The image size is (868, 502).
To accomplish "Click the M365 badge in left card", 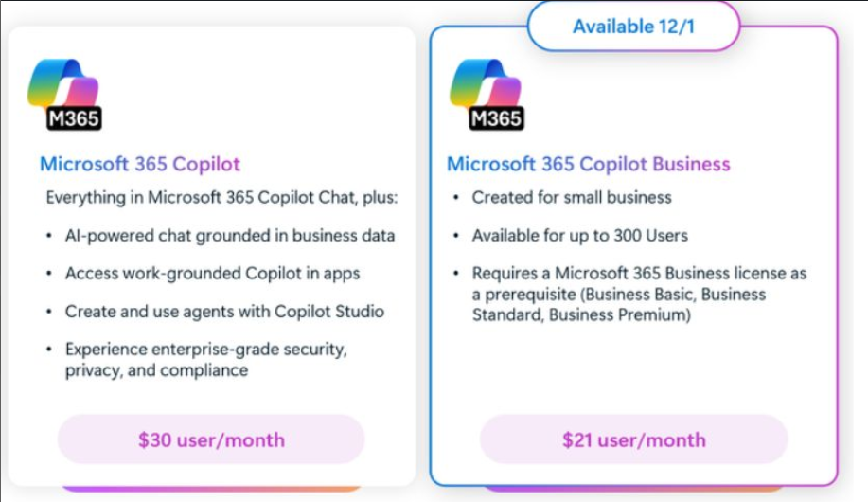I will coord(74,118).
